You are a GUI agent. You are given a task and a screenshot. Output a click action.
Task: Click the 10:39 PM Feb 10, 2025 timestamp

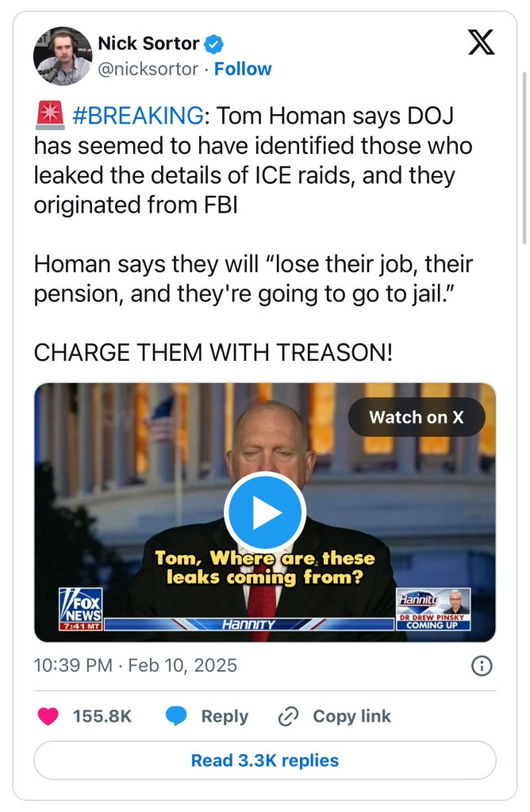pos(135,665)
